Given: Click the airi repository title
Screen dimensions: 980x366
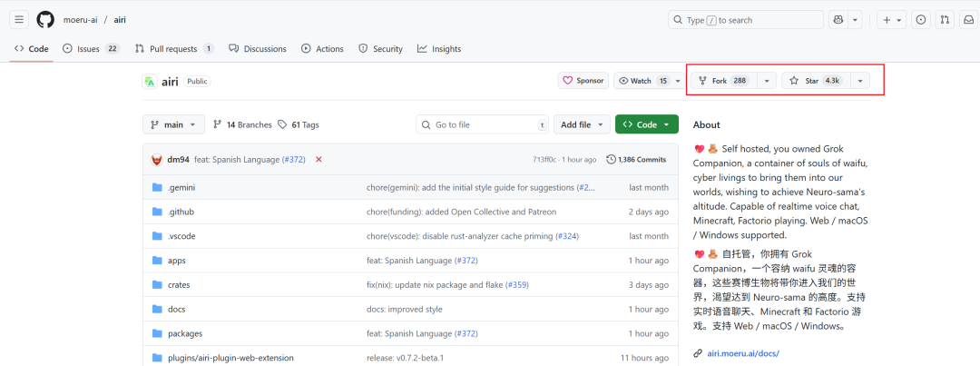Looking at the screenshot, I should [170, 82].
